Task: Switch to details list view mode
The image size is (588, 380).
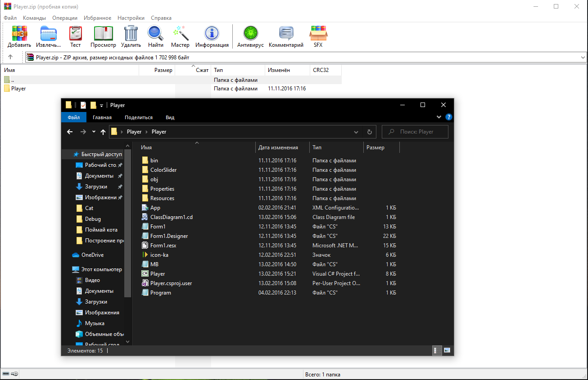Action: [436, 350]
